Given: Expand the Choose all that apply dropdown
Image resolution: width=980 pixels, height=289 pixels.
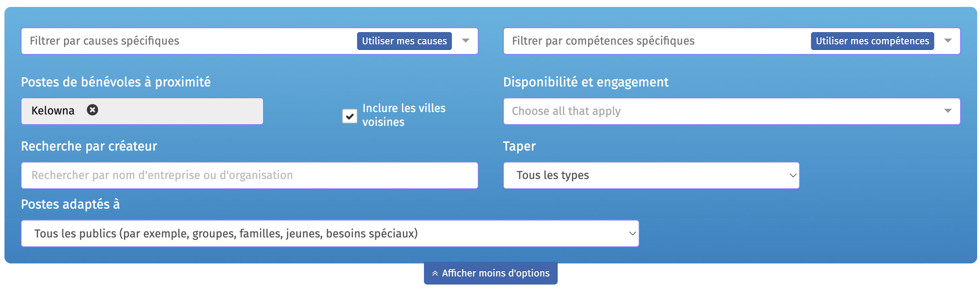Looking at the screenshot, I should click(732, 111).
